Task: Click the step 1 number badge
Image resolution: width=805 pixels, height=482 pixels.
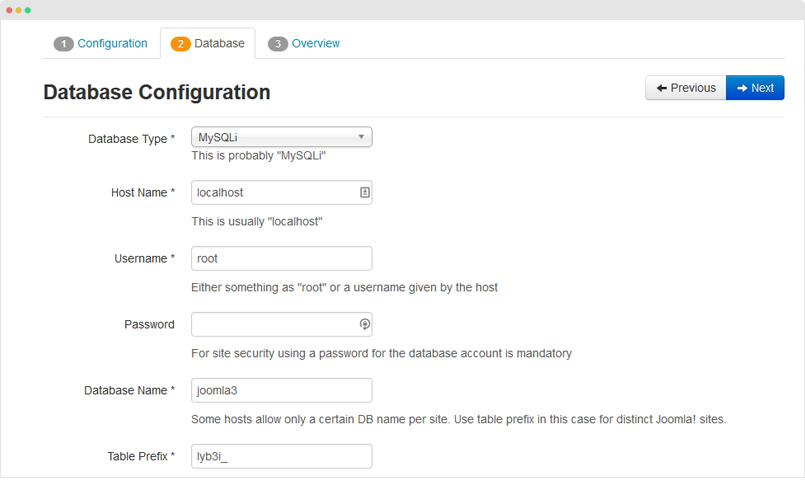Action: click(64, 44)
